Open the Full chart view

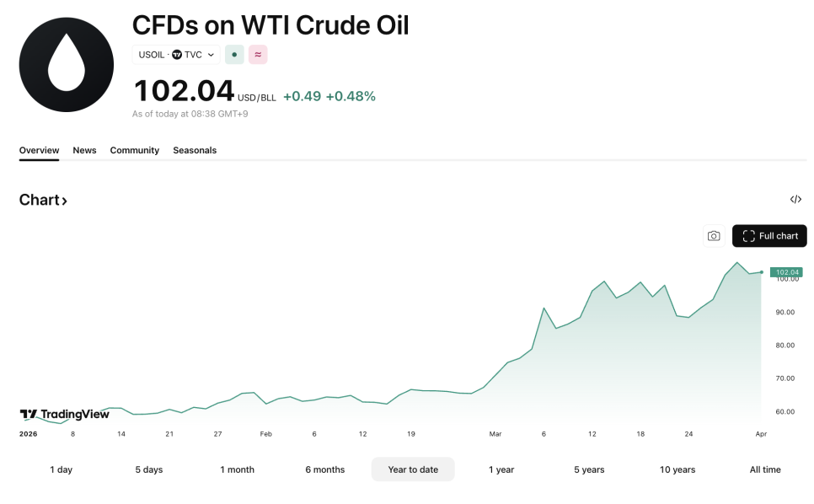point(769,236)
